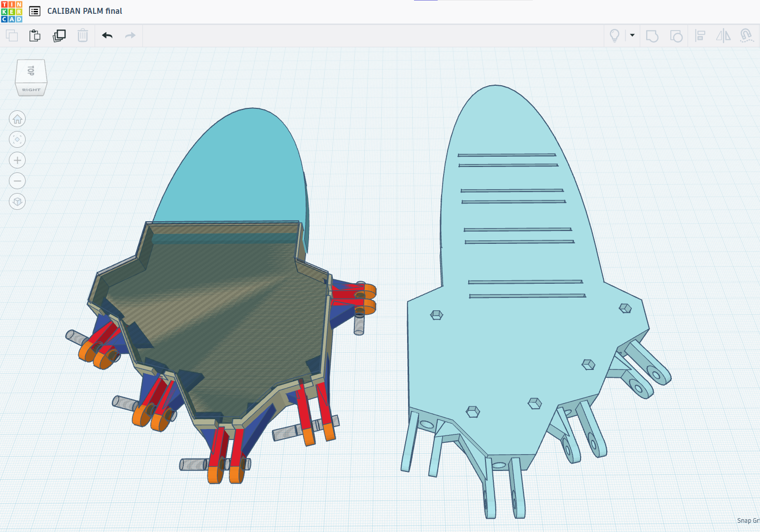Viewport: 760px width, 532px height.
Task: Click the Home view icon
Action: tap(17, 119)
